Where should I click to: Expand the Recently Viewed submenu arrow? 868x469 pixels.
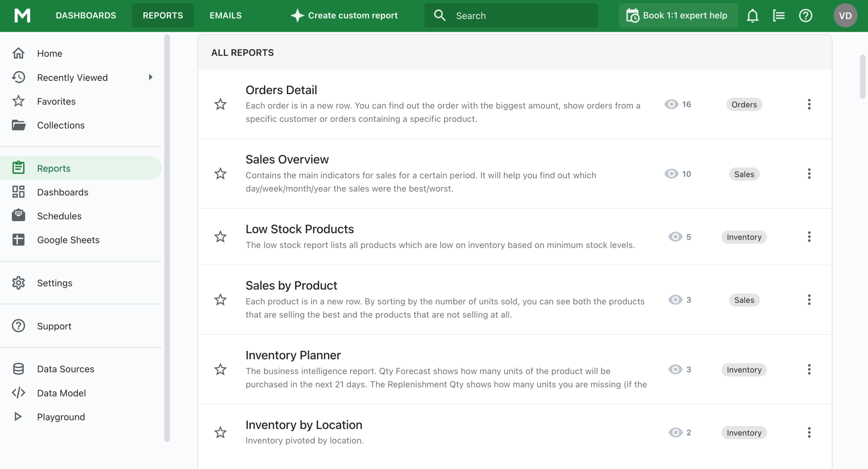[x=151, y=77]
